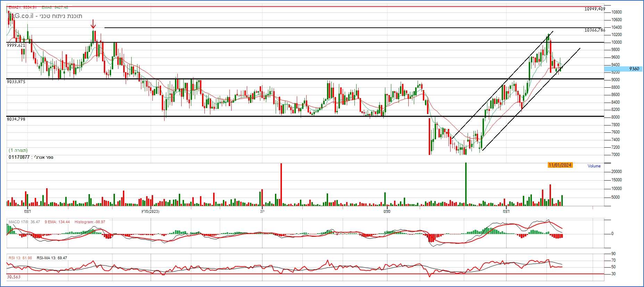Click the orange 11/01/2024 date label

tap(560, 165)
